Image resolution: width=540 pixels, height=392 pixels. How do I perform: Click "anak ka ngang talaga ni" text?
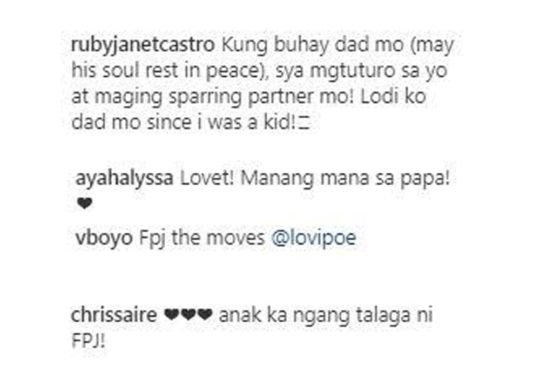(326, 315)
